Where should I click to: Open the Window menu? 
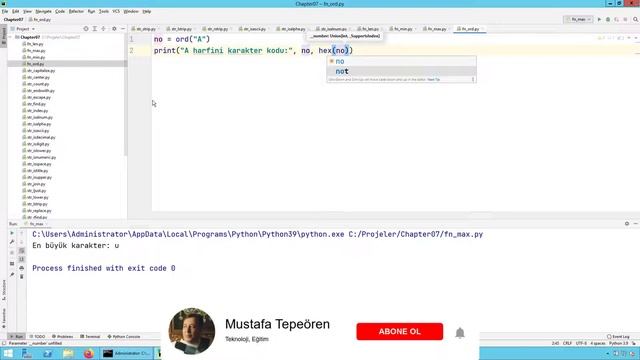click(x=131, y=11)
